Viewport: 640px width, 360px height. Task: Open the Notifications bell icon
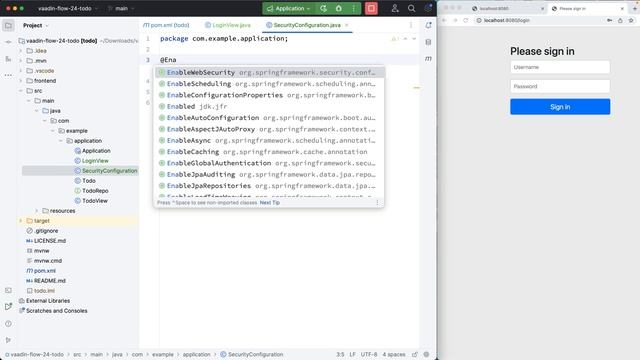point(429,25)
